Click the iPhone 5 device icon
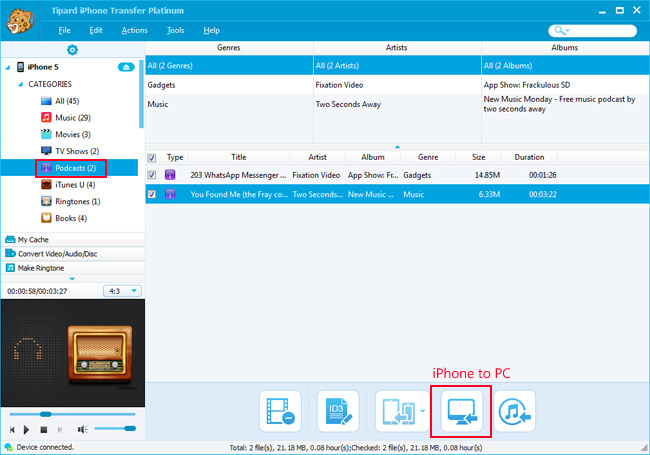650x455 pixels. click(x=20, y=67)
